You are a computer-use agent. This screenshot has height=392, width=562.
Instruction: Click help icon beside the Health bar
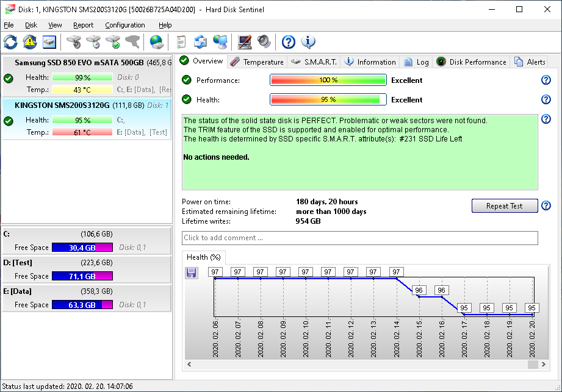click(546, 99)
